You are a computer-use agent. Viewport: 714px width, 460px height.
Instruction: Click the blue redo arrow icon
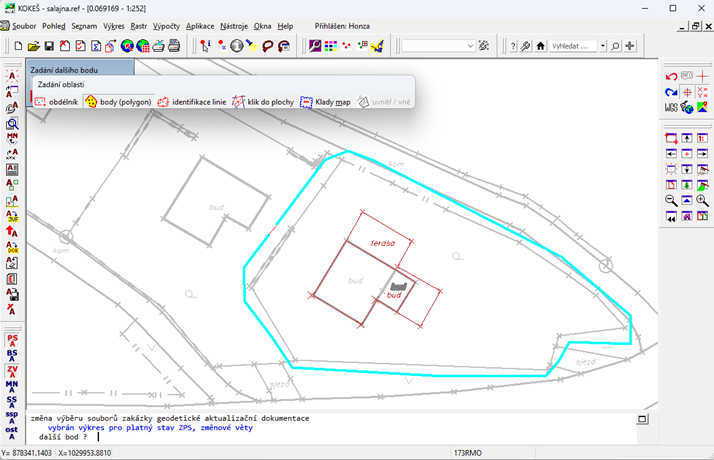671,92
